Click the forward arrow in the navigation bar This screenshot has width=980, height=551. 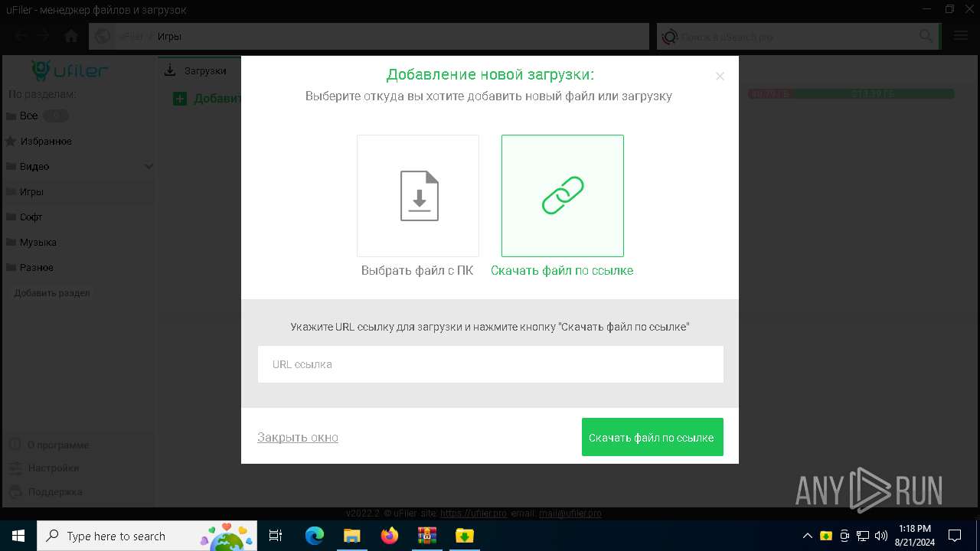(44, 36)
